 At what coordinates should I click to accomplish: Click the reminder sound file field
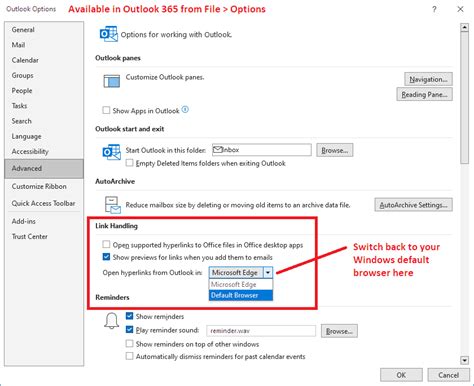click(x=261, y=331)
